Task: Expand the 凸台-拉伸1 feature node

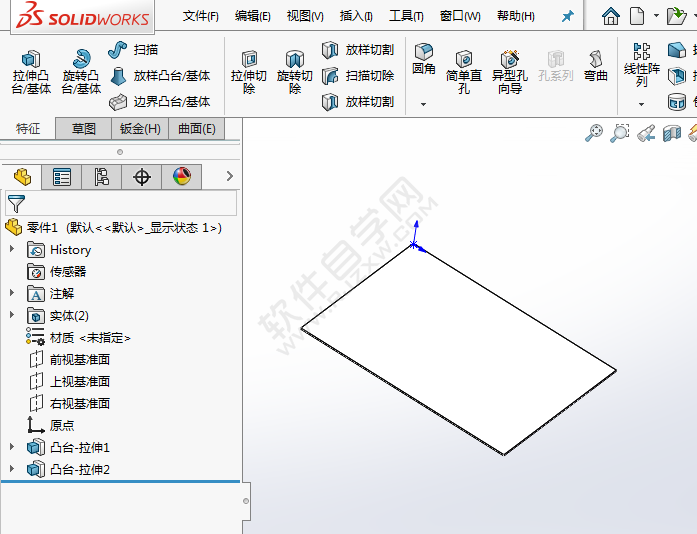Action: tap(12, 448)
